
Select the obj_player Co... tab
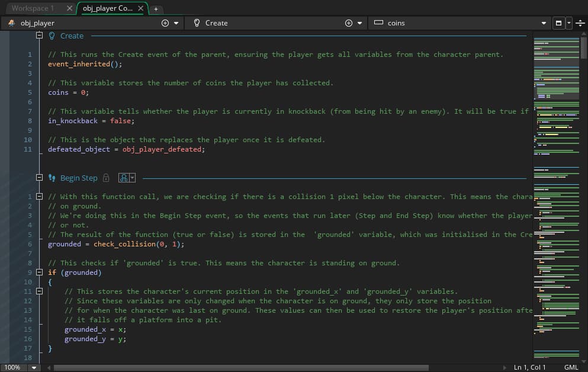(107, 8)
